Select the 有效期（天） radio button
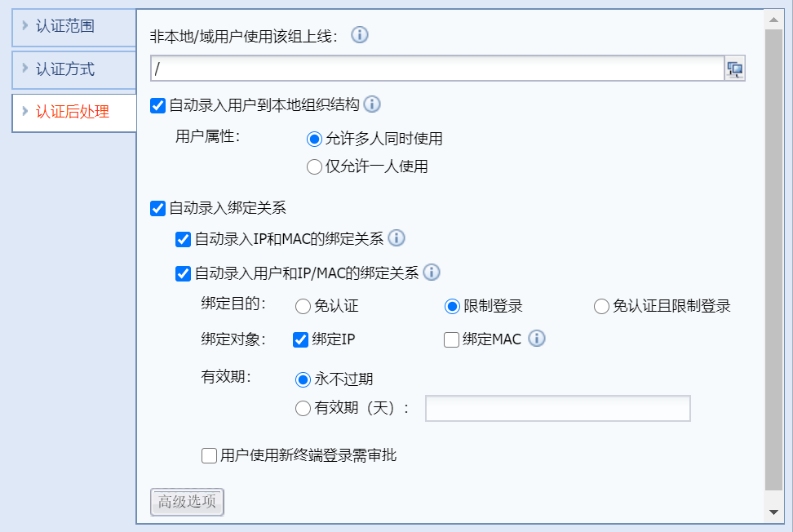This screenshot has height=532, width=793. click(x=303, y=408)
